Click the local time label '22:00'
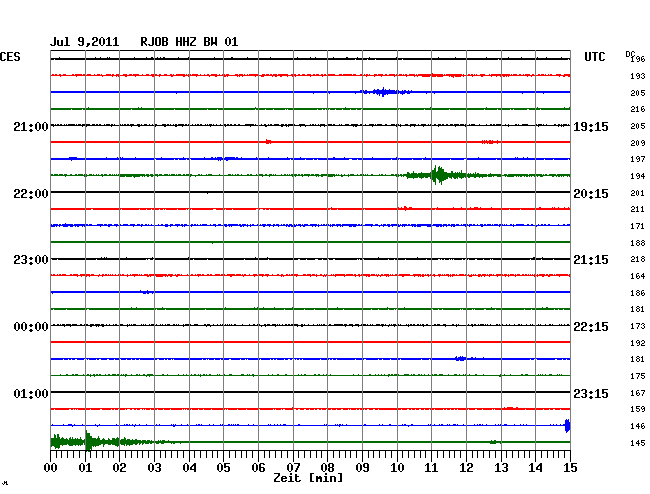The height and width of the screenshot is (494, 650). (31, 194)
